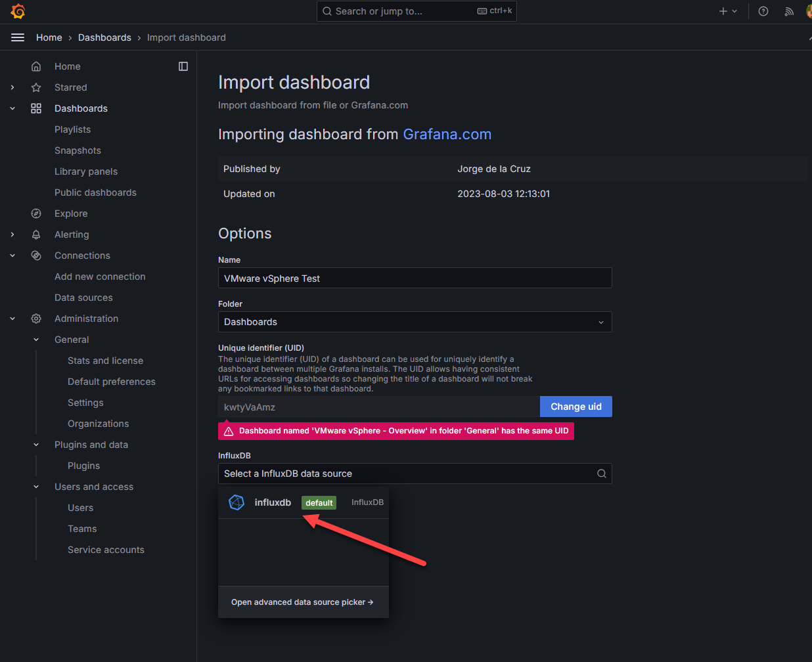Image resolution: width=812 pixels, height=662 pixels.
Task: Expand the Starred section chevron
Action: 12,87
